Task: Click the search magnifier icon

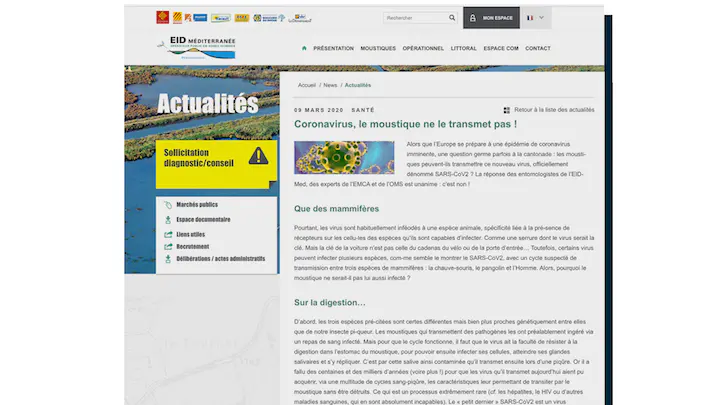Action: click(x=451, y=18)
